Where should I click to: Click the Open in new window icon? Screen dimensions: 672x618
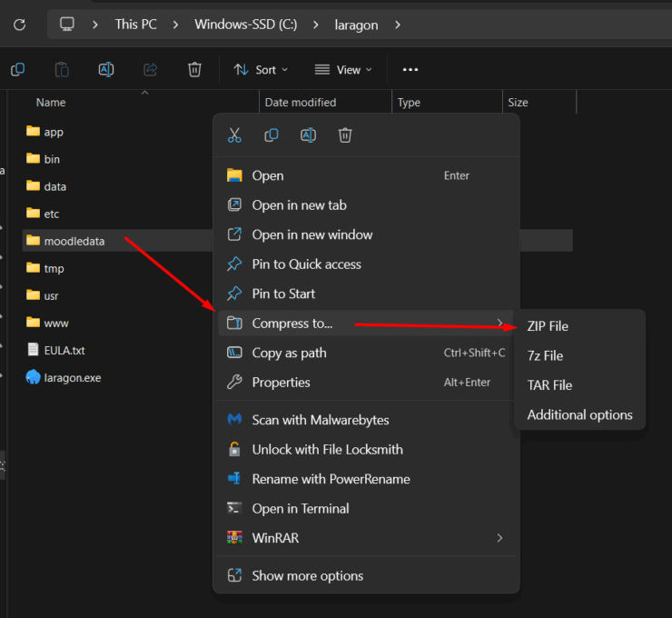pyautogui.click(x=234, y=234)
